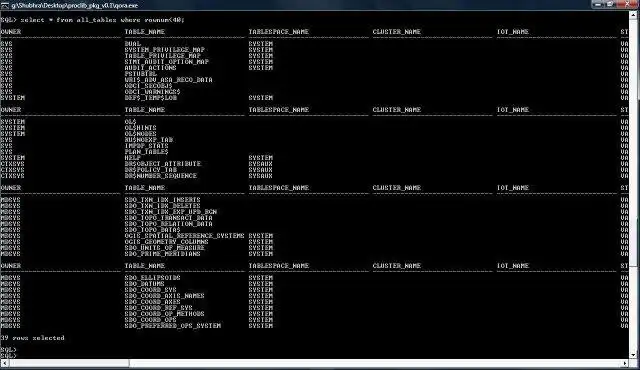The image size is (640, 370).
Task: Click the SDO_PREFERRED_OPS_SYSTEM table name
Action: coord(173,326)
